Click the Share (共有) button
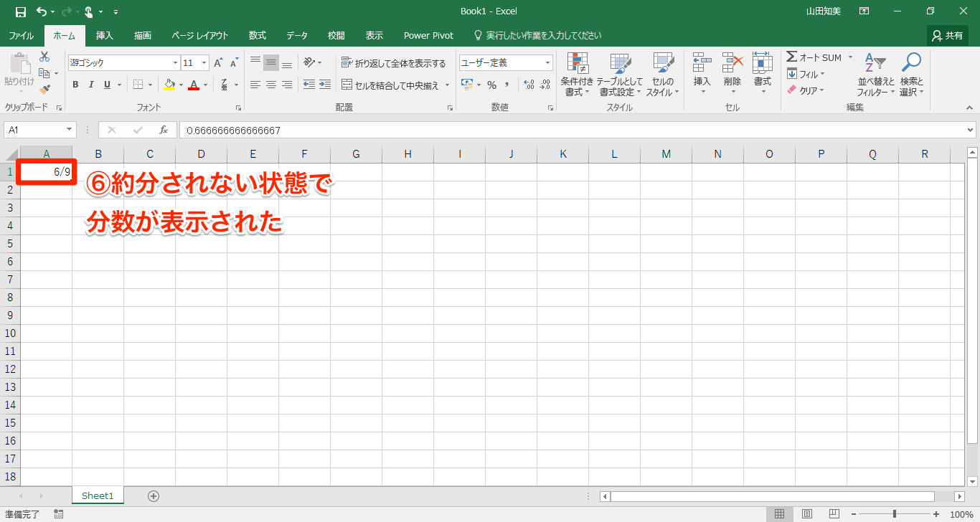The image size is (980, 522). [x=948, y=35]
